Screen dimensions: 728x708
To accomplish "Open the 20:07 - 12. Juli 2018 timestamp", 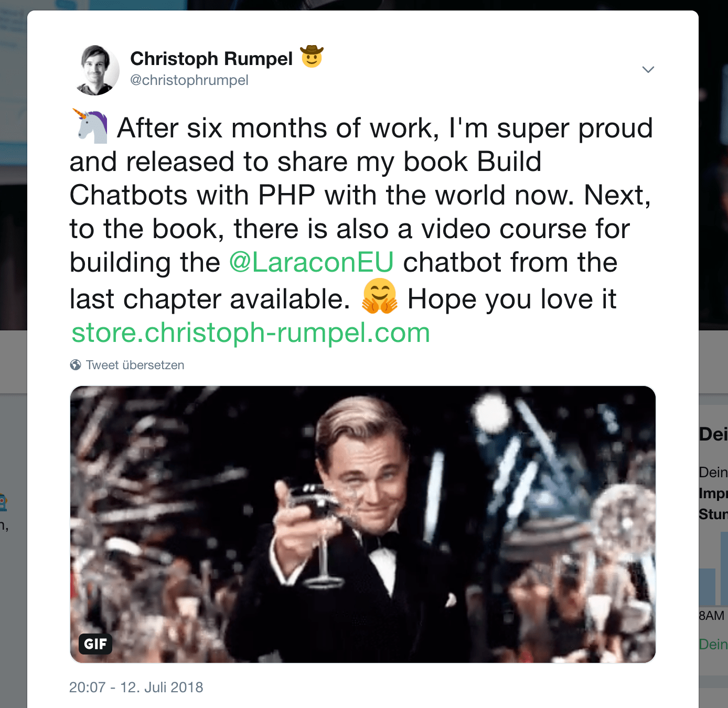I will (x=136, y=687).
